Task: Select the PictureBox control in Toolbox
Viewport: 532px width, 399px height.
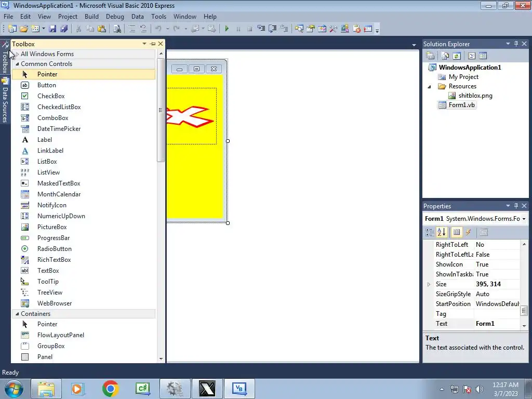Action: point(52,227)
